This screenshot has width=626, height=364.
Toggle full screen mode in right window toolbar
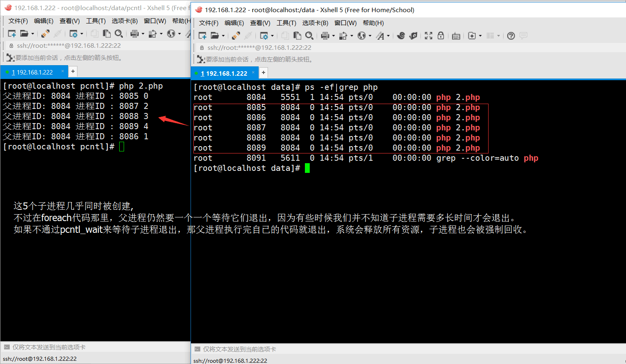pos(429,36)
